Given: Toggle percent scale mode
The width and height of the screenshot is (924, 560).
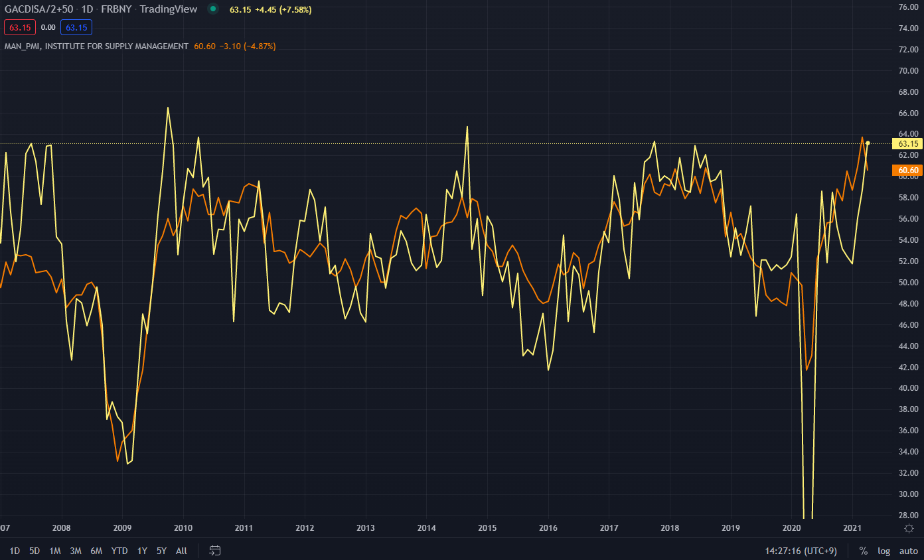Looking at the screenshot, I should 864,551.
